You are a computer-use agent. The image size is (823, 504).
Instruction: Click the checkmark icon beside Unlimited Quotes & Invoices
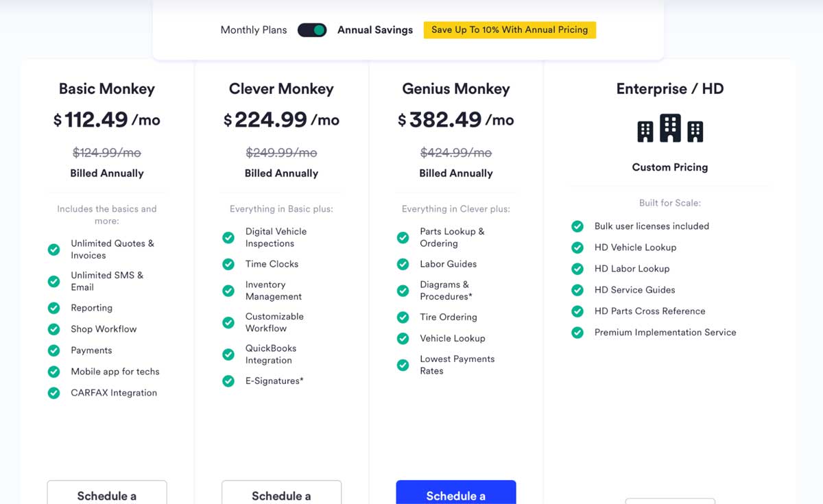click(53, 250)
